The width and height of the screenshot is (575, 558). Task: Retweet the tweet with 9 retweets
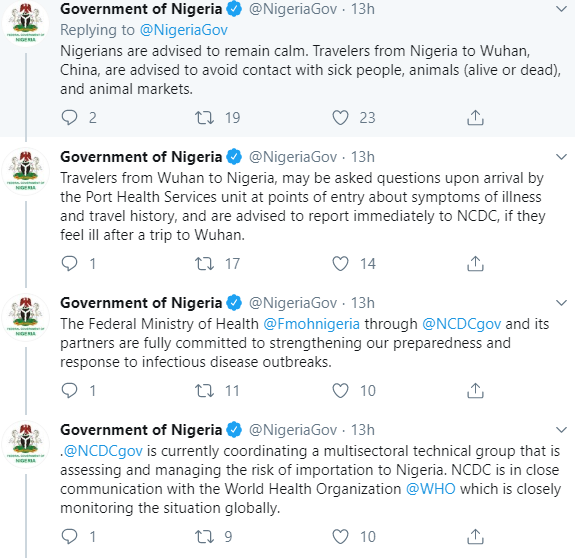pos(204,537)
